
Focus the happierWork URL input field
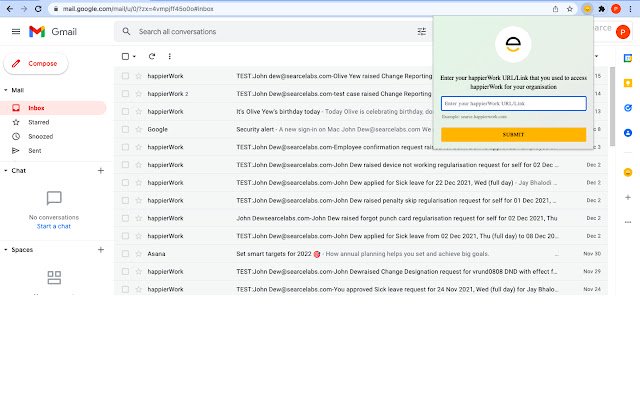513,104
